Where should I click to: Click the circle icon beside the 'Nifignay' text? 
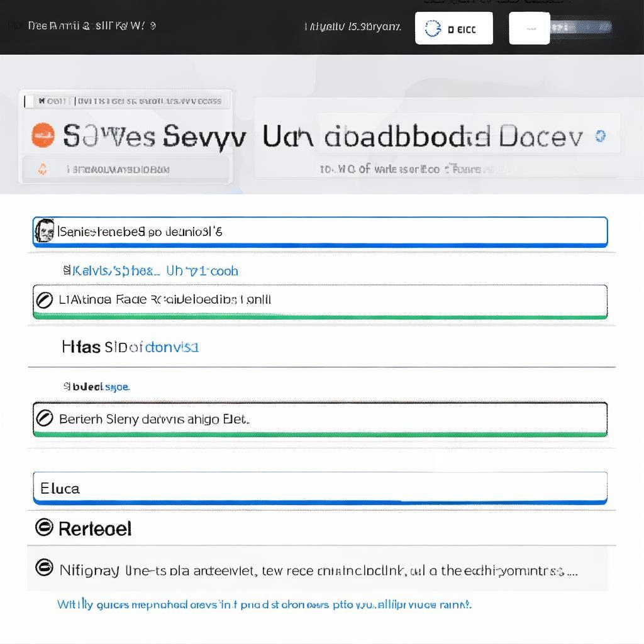point(44,568)
